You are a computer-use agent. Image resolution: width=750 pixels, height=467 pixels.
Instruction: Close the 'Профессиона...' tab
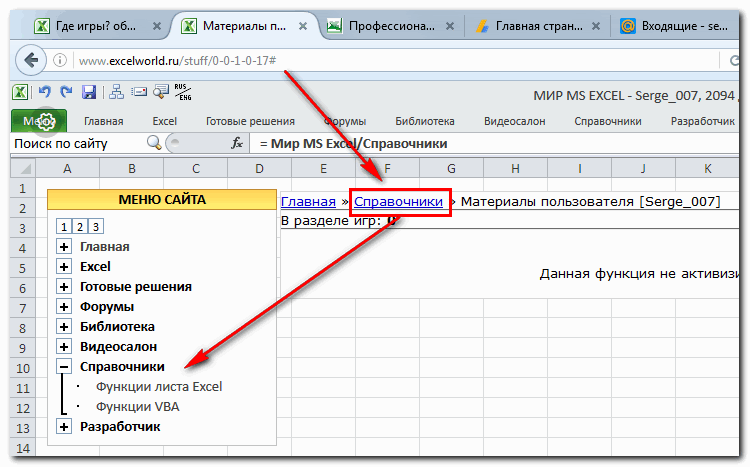[450, 26]
